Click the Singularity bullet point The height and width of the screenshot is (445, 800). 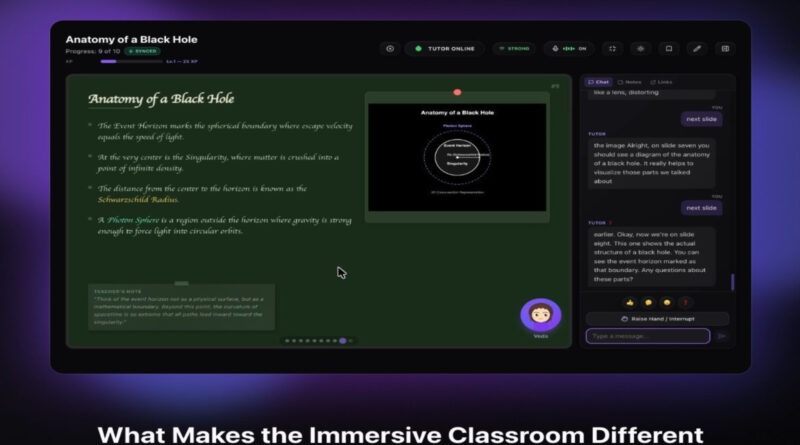click(218, 163)
